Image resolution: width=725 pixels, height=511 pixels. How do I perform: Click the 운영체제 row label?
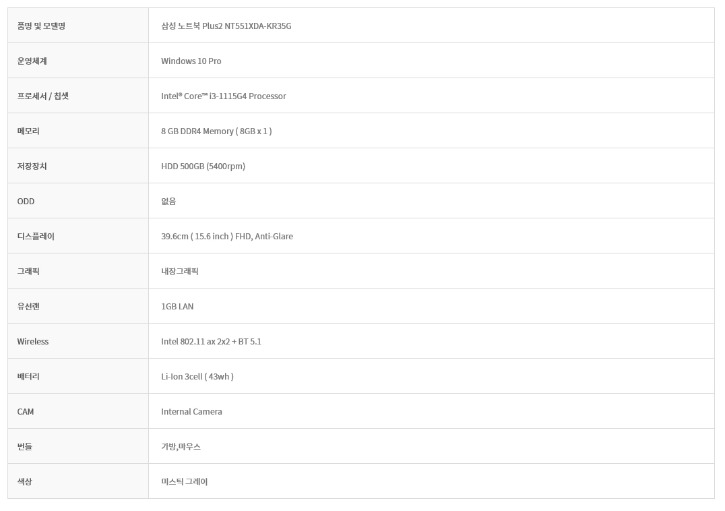pos(32,61)
